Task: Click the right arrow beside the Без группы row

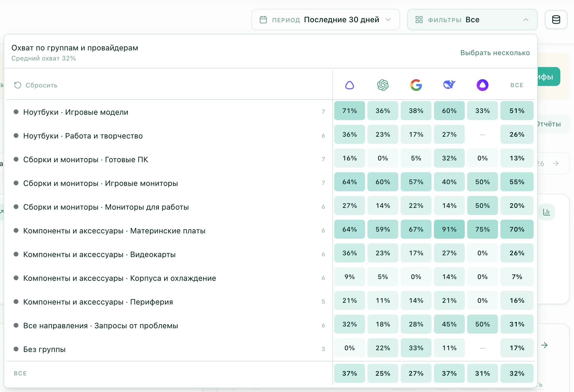Action: click(x=544, y=345)
